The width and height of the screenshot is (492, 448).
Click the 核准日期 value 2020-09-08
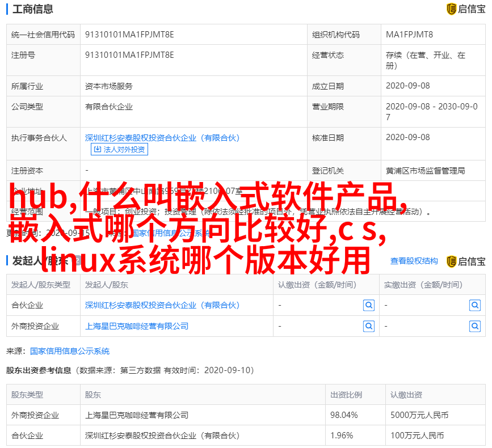coord(407,137)
